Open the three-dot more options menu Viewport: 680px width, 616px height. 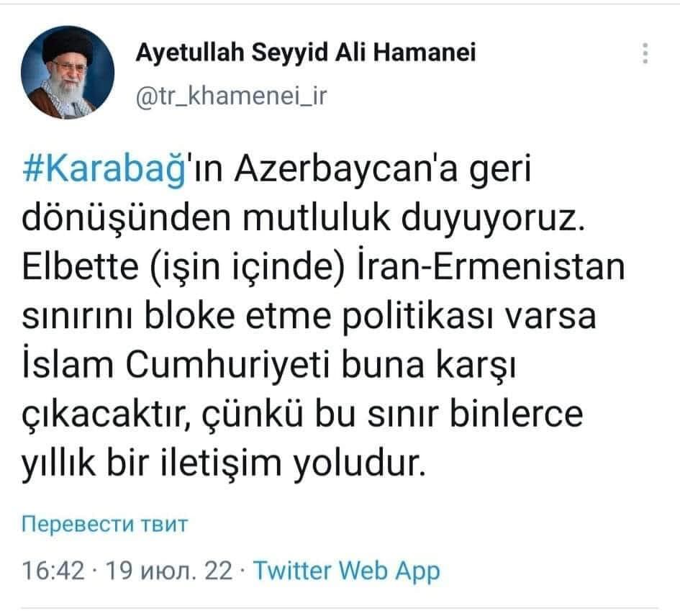645,53
